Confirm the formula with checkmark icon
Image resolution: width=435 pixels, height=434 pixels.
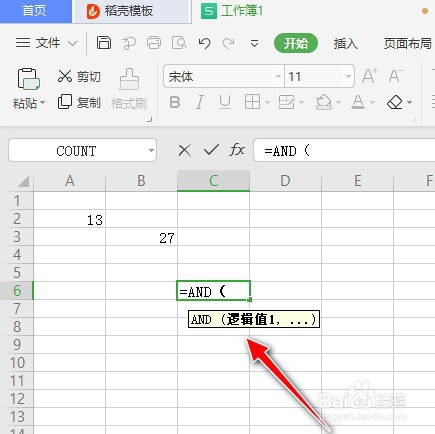[x=211, y=150]
